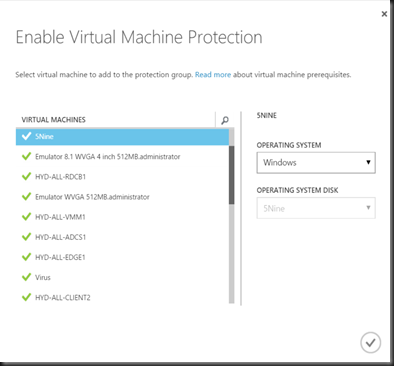Click the white checkmark beside 5Nine
394x366 pixels.
(x=26, y=136)
